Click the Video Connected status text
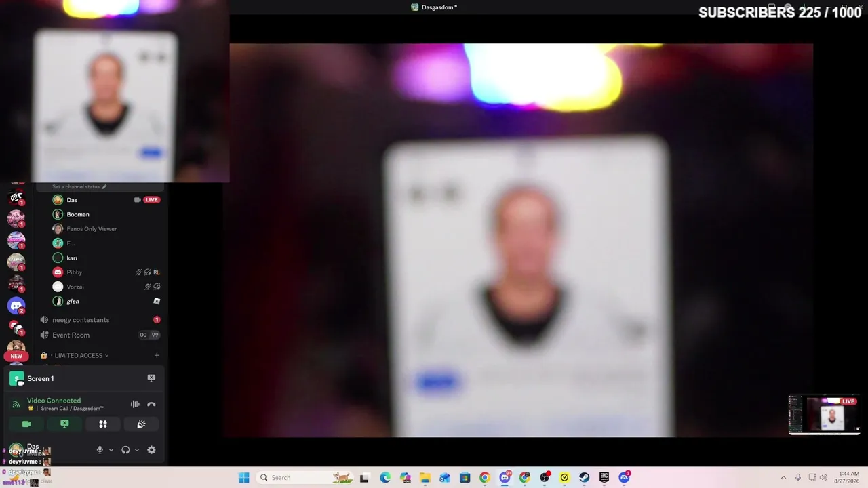The width and height of the screenshot is (868, 488). (54, 401)
